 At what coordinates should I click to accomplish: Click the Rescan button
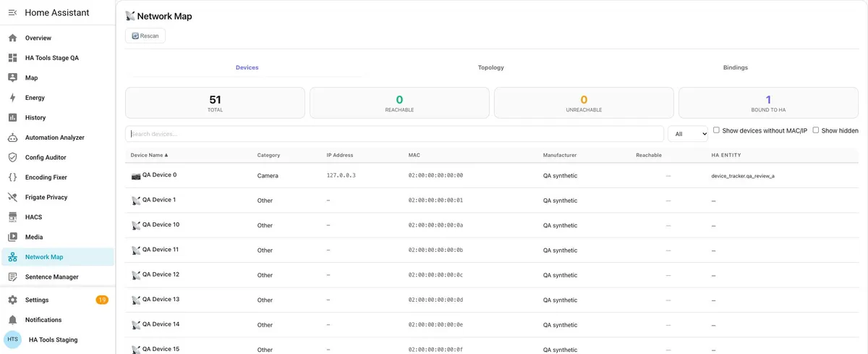click(x=145, y=35)
